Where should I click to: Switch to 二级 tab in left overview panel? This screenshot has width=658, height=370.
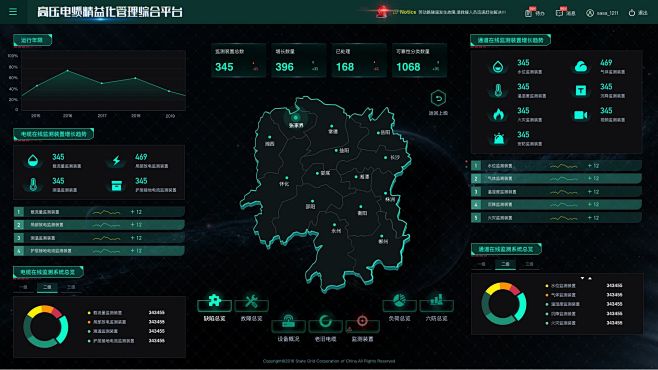[x=47, y=287]
